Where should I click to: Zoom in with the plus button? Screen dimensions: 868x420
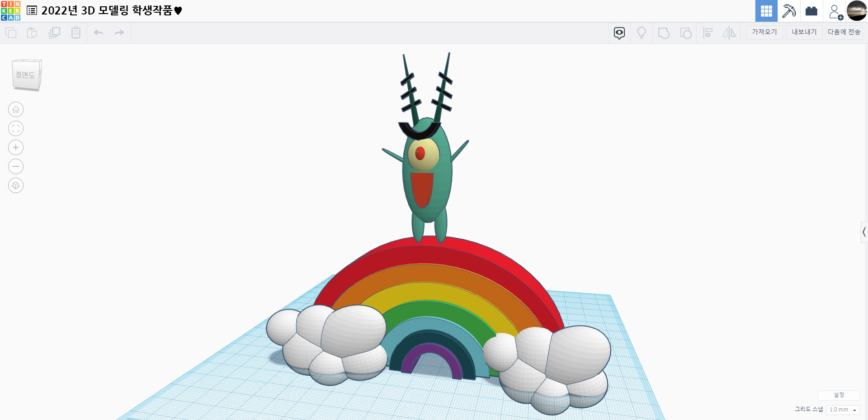(16, 147)
